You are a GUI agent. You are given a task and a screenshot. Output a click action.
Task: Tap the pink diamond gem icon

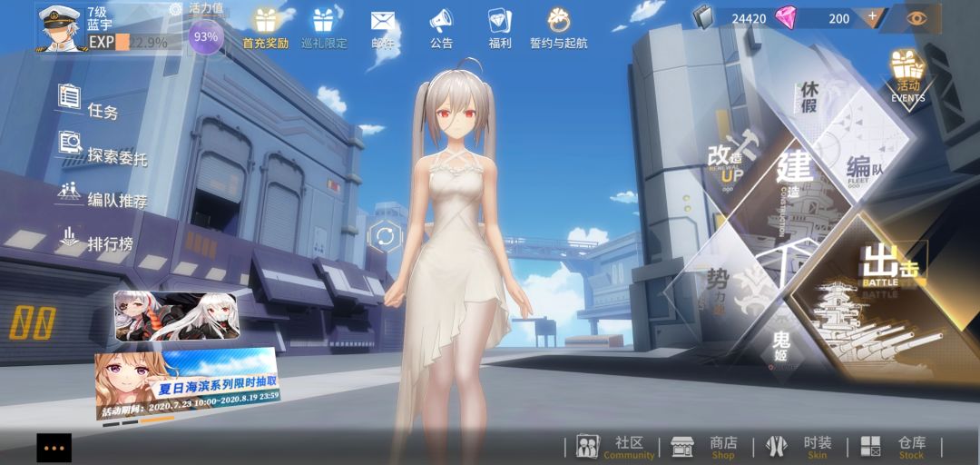pos(786,18)
